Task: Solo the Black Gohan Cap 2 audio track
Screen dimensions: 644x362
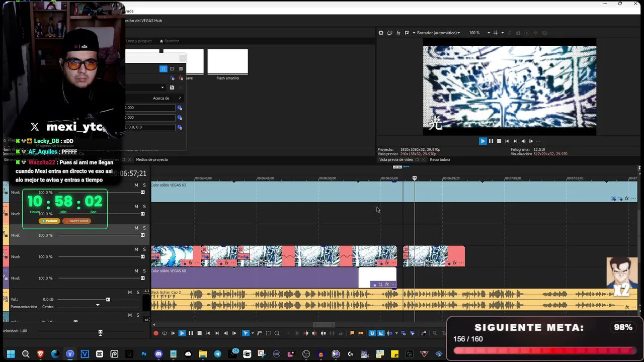Action: (x=138, y=293)
